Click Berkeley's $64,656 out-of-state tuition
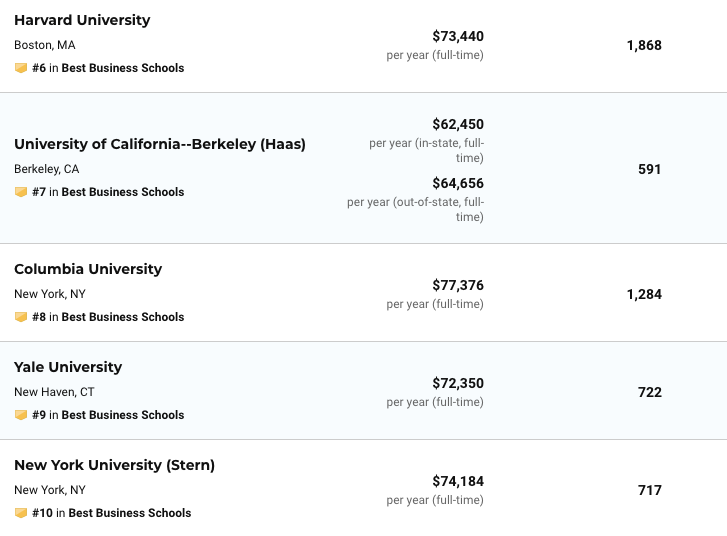This screenshot has height=536, width=727. pos(458,183)
